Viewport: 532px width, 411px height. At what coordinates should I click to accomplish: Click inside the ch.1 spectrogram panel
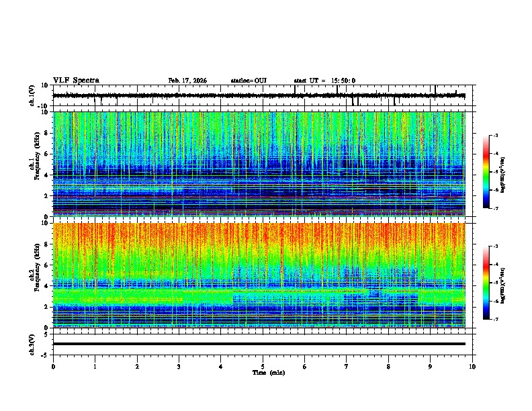tap(259, 164)
